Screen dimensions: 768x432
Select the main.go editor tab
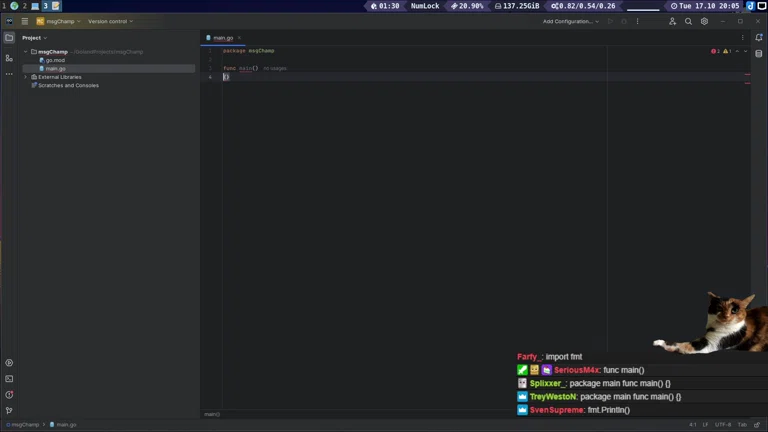pyautogui.click(x=222, y=38)
